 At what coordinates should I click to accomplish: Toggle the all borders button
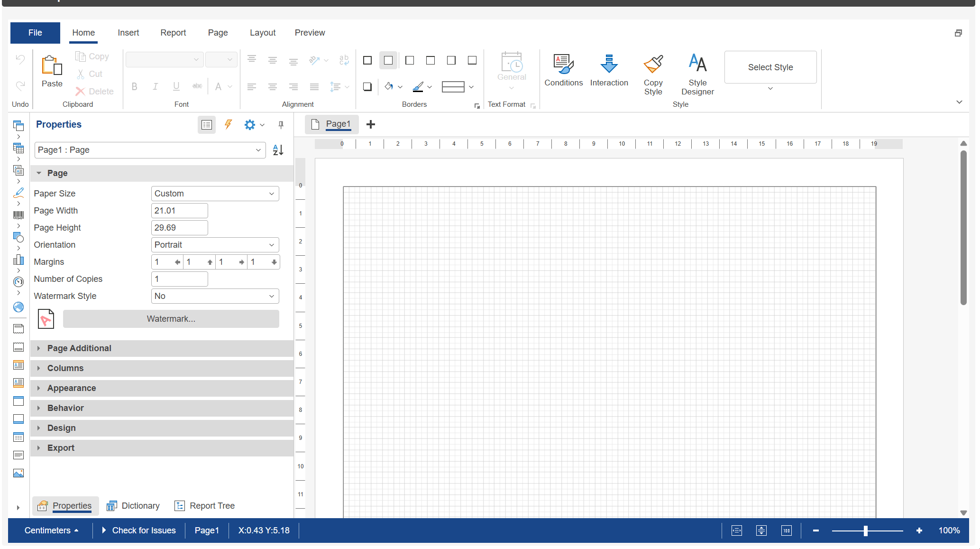(367, 60)
